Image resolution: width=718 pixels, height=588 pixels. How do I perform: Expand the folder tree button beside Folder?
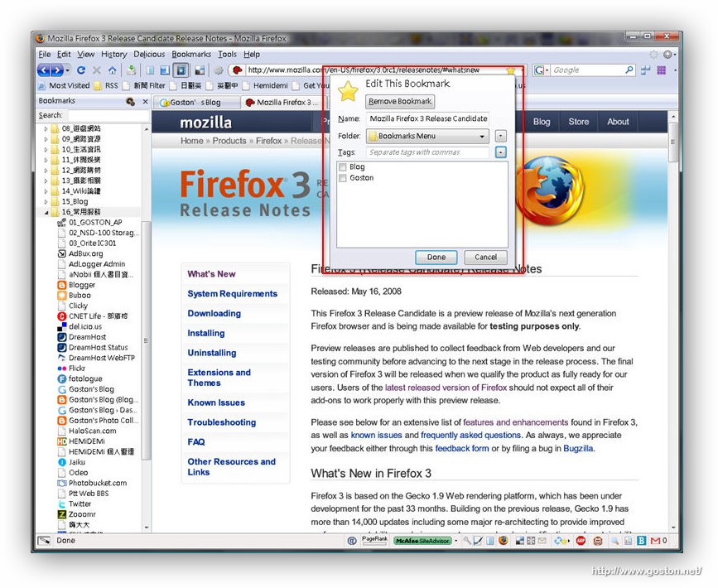501,136
